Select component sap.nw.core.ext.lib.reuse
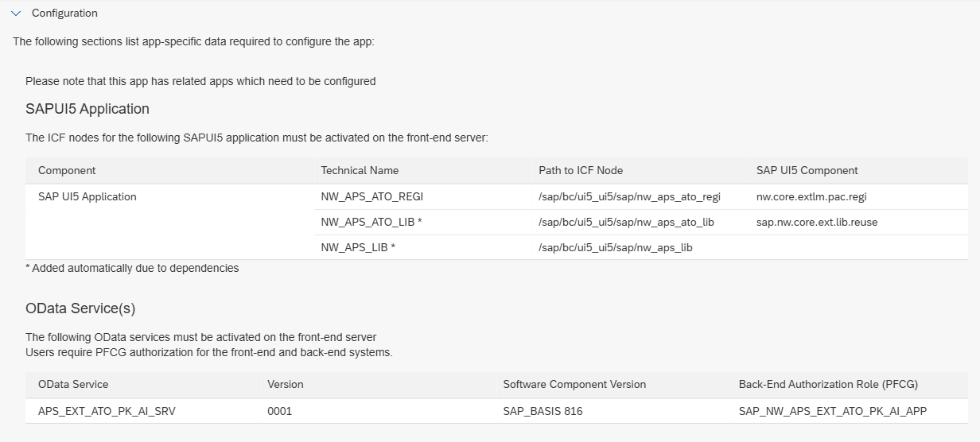Viewport: 980px width, 442px height. [817, 222]
